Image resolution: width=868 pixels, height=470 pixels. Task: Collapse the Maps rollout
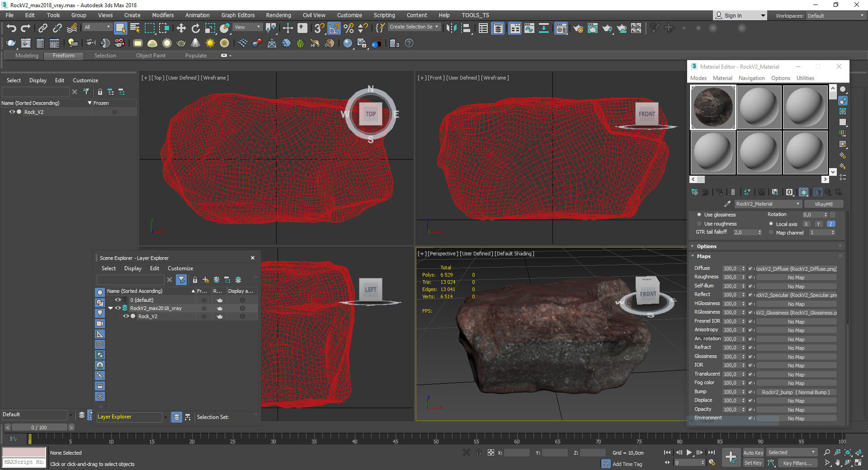703,256
